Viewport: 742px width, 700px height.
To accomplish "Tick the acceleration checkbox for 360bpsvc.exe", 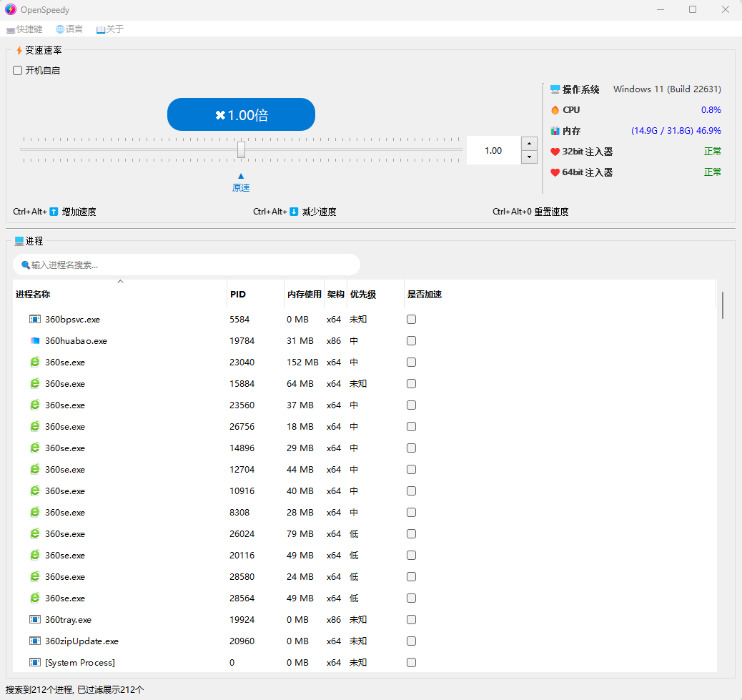I will [x=411, y=320].
